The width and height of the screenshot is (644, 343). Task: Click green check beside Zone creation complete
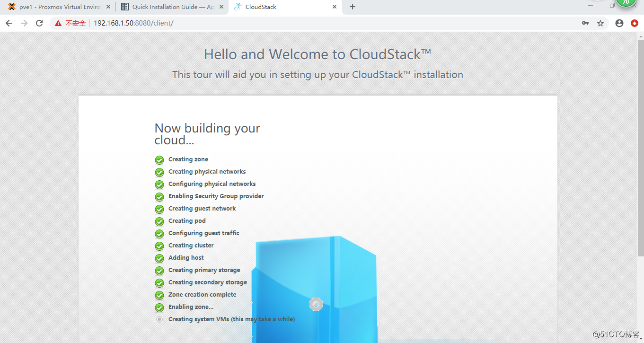click(x=159, y=295)
